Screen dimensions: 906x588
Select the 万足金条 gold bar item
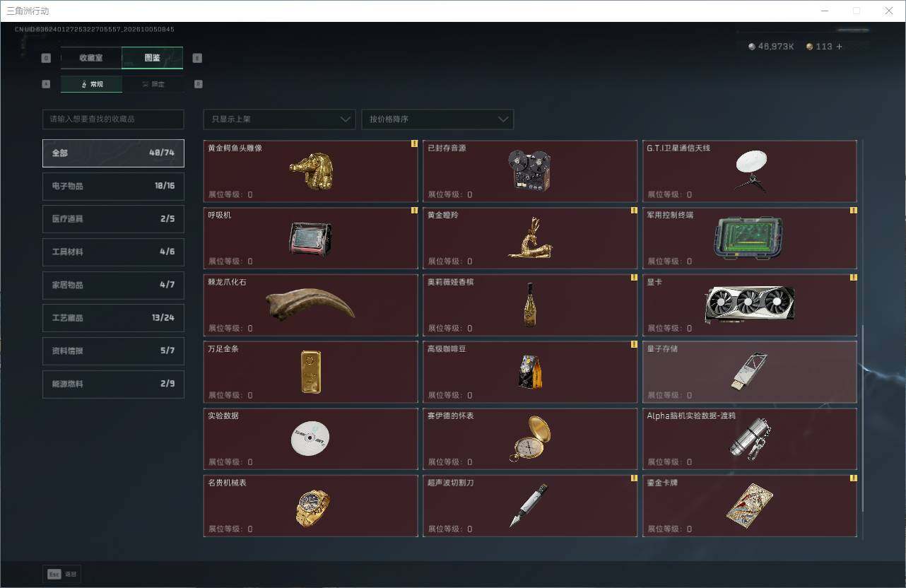[x=311, y=372]
